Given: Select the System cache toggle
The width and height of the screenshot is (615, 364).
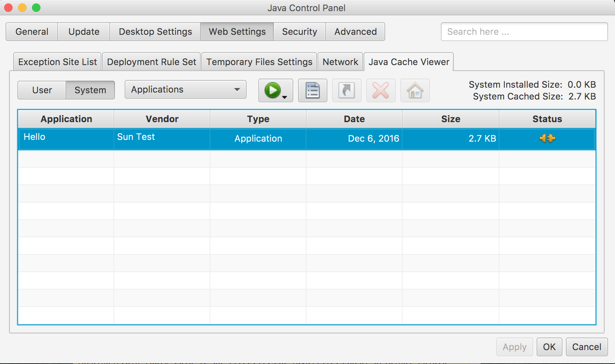Looking at the screenshot, I should pyautogui.click(x=90, y=90).
